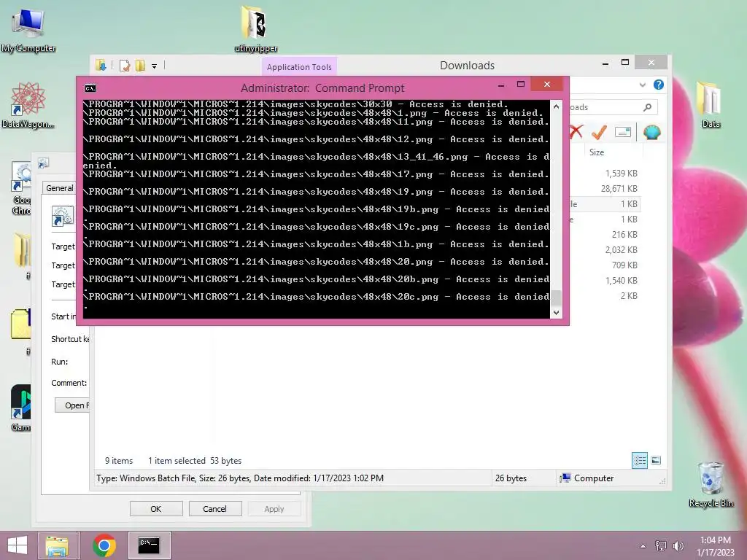The width and height of the screenshot is (747, 560).
Task: Select the file sized 28,671 KB
Action: pos(619,189)
